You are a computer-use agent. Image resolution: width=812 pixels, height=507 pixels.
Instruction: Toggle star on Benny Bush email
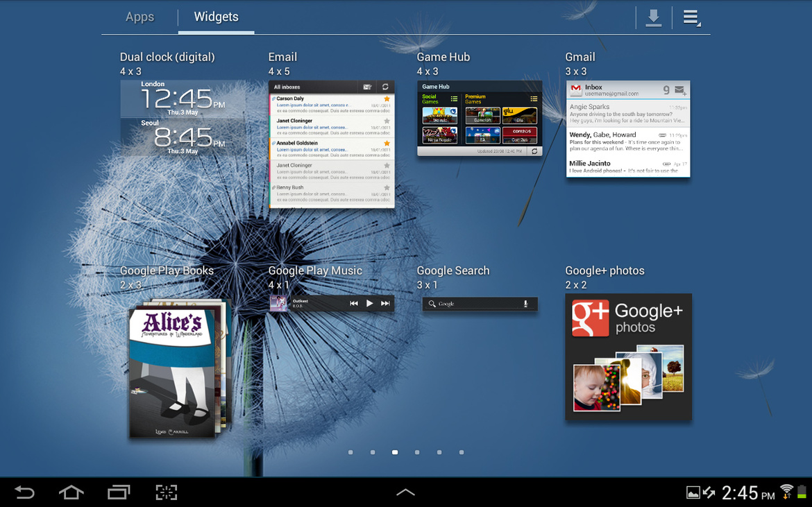[x=387, y=187]
